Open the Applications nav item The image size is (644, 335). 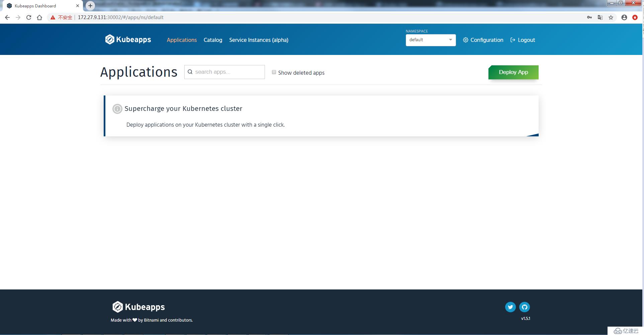tap(182, 40)
